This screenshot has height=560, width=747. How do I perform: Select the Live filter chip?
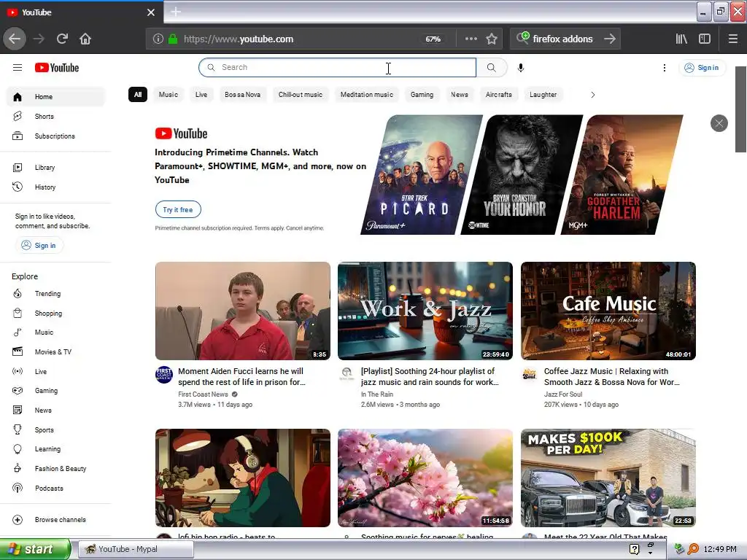point(201,95)
